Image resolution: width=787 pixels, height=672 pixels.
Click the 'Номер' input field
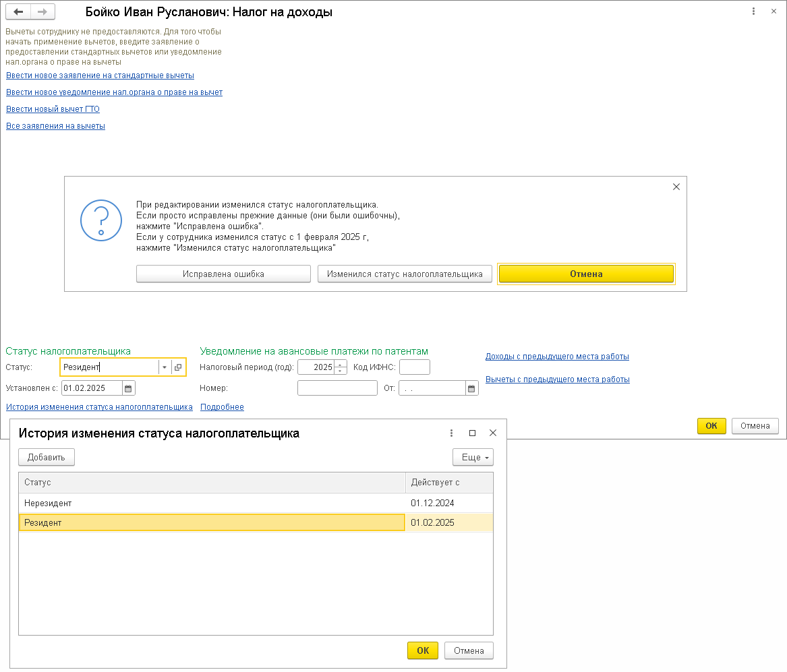(337, 388)
